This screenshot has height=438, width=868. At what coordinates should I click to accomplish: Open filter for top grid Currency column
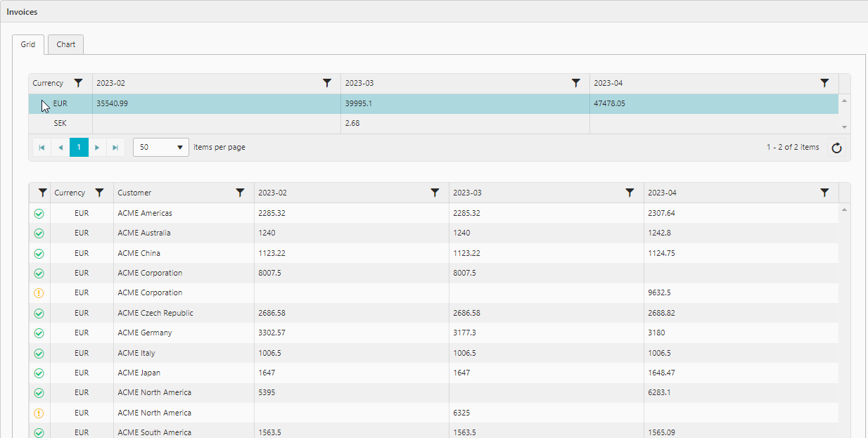pos(78,83)
